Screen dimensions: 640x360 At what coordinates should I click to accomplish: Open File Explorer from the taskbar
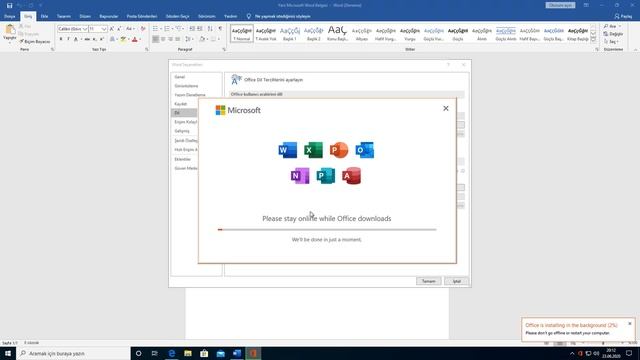(x=188, y=353)
